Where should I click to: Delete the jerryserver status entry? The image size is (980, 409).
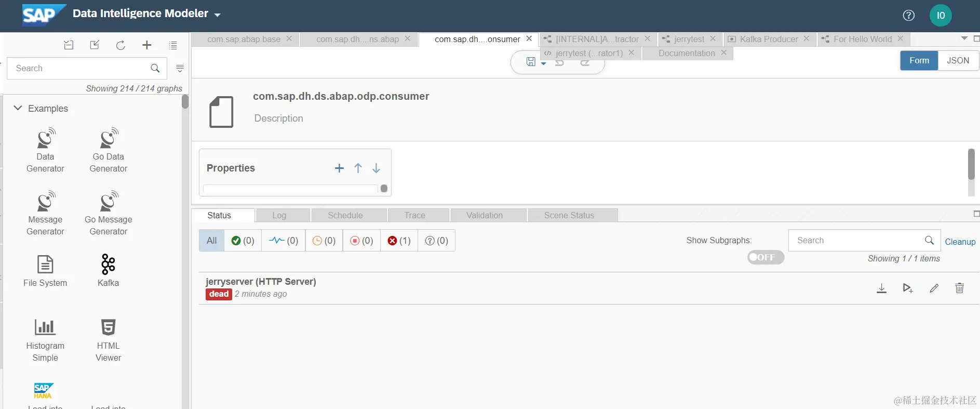tap(959, 288)
